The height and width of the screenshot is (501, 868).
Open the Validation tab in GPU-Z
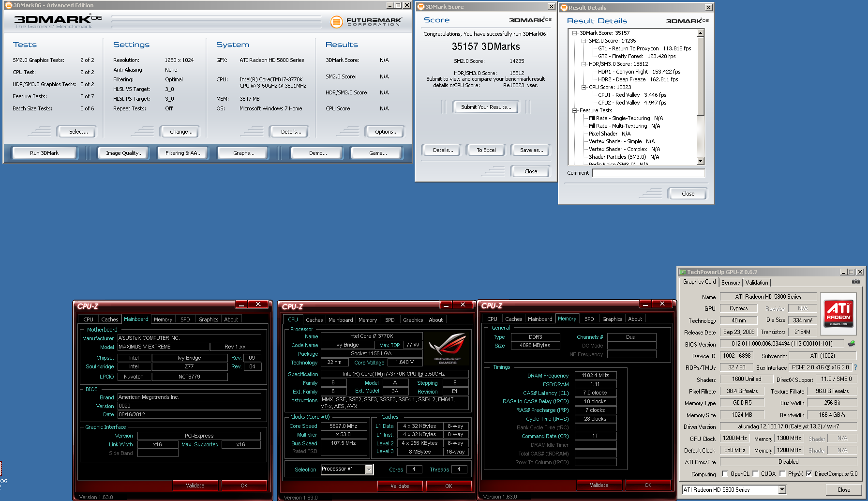(x=756, y=283)
